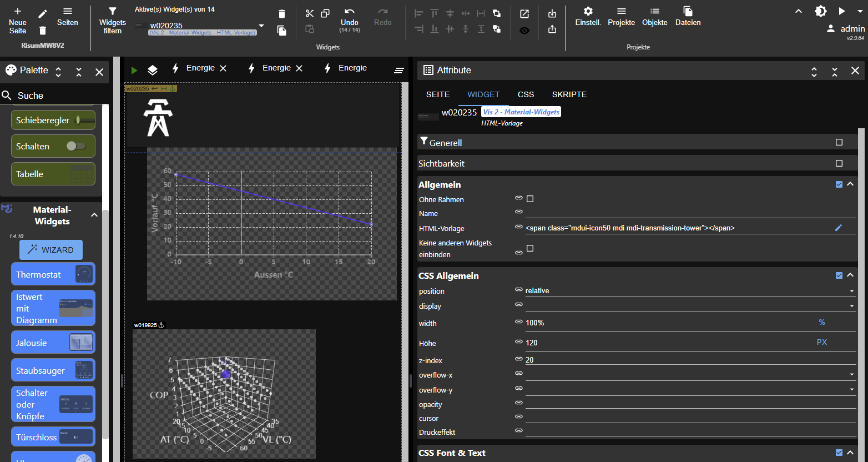Open the active widget w020235 dropdown
Image resolution: width=868 pixels, height=462 pixels.
261,26
